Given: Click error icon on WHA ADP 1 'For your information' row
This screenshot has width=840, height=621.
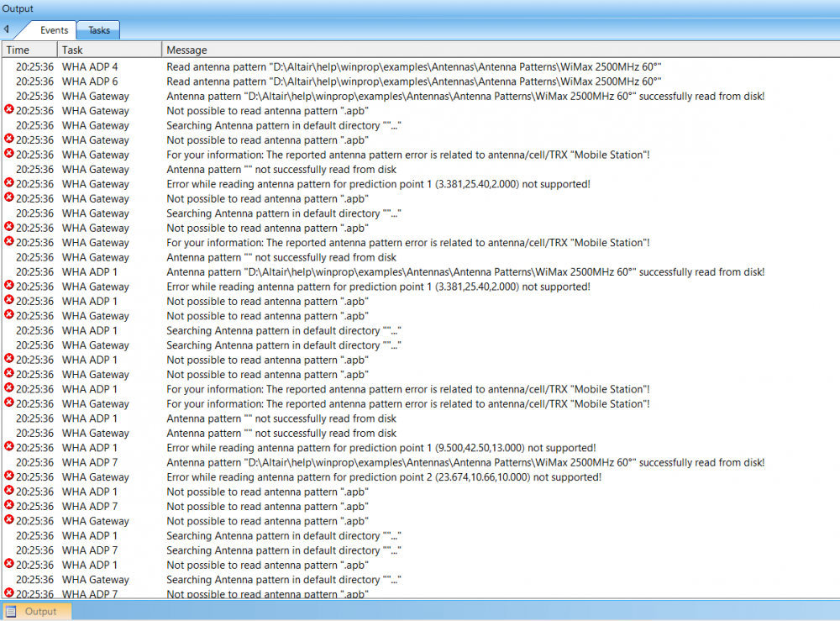Looking at the screenshot, I should [9, 388].
